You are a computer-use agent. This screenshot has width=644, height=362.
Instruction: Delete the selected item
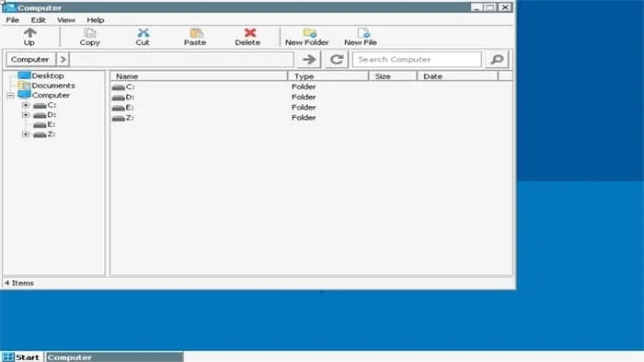pos(247,37)
